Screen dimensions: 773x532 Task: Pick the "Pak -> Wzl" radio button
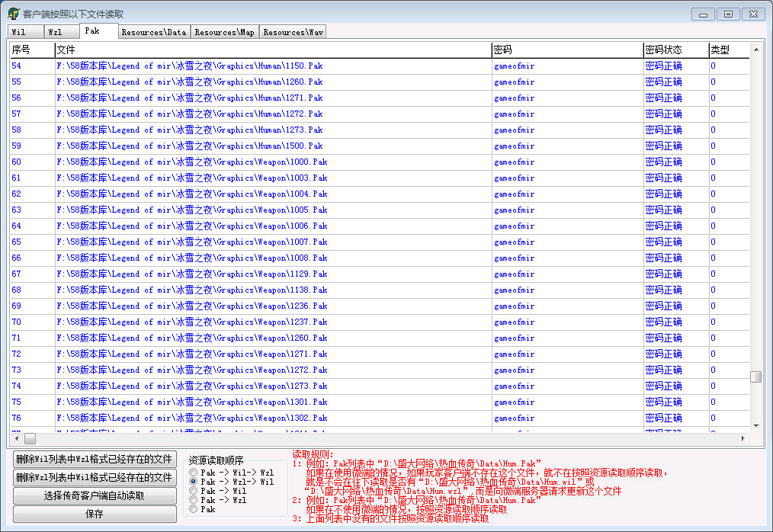[194, 500]
